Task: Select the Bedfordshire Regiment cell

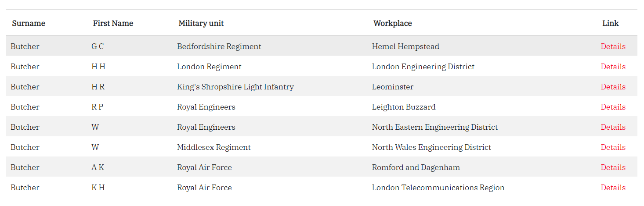Action: 219,46
